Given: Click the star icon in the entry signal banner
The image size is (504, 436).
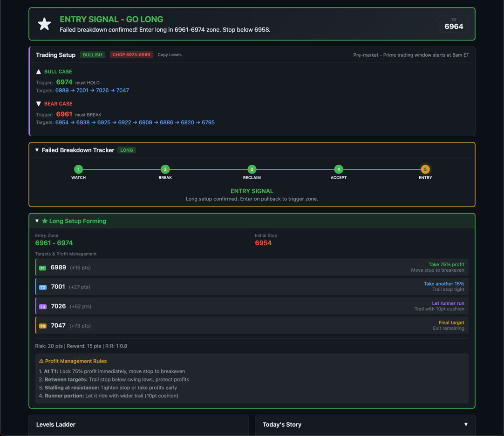Looking at the screenshot, I should click(x=44, y=24).
